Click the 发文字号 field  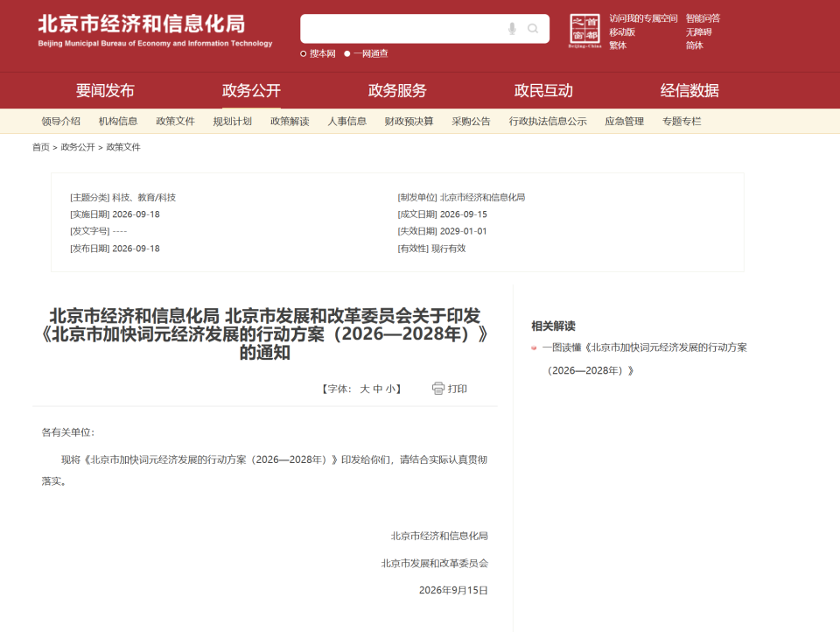click(x=99, y=232)
